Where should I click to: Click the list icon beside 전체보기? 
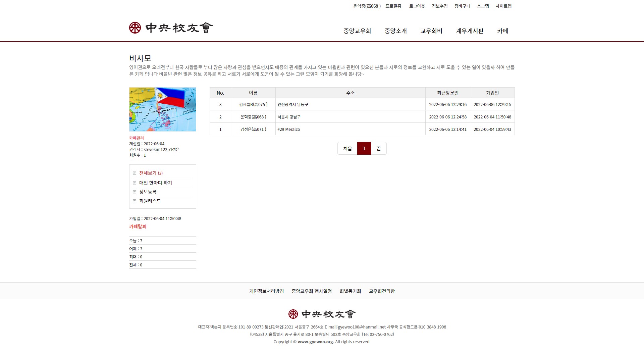[x=135, y=173]
